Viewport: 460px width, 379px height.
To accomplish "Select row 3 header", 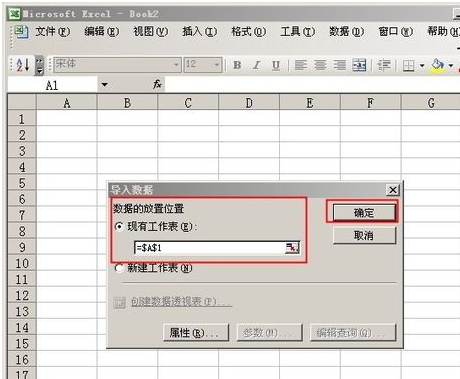I will pyautogui.click(x=22, y=150).
